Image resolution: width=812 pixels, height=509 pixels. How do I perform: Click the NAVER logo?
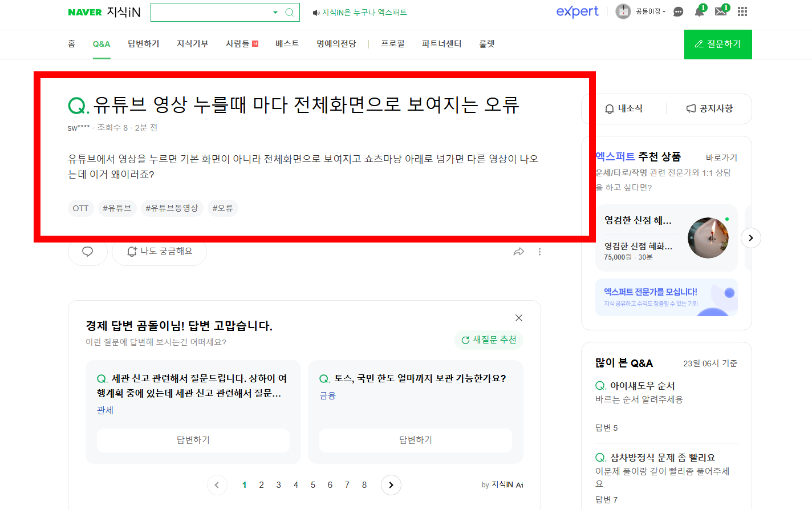pos(85,12)
